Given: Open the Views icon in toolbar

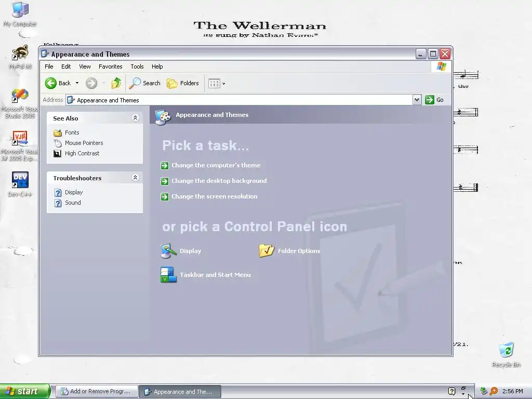Looking at the screenshot, I should [x=214, y=84].
